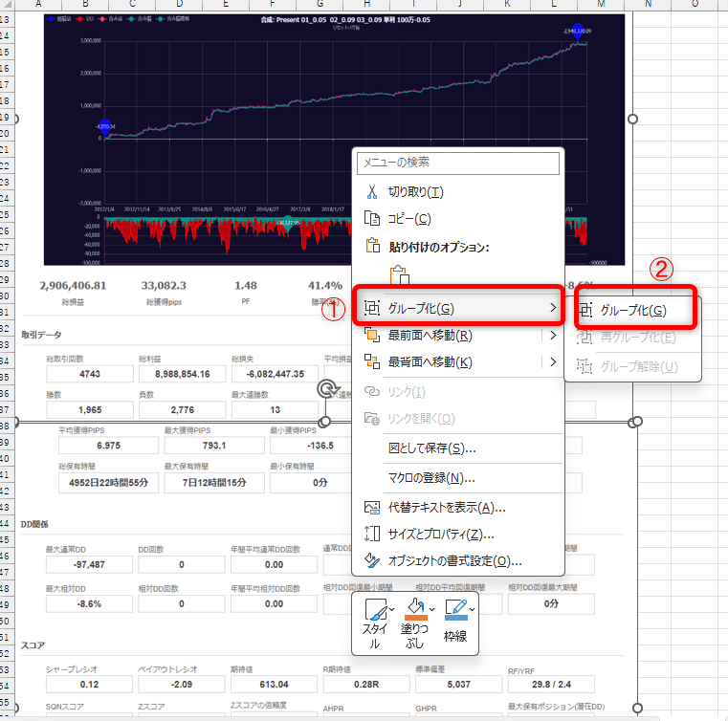Viewport: 728px width, 721px height.
Task: Click value -97,487 under 最大通常DD
Action: [x=89, y=564]
